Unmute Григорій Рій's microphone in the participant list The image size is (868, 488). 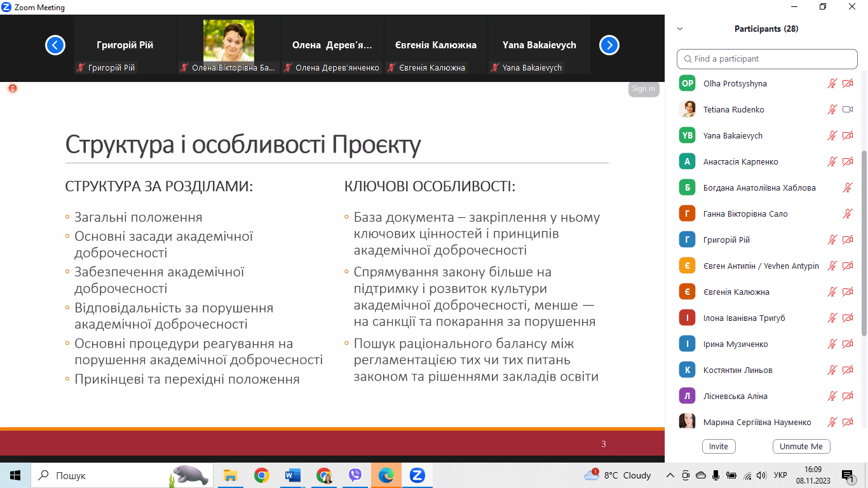pyautogui.click(x=831, y=240)
